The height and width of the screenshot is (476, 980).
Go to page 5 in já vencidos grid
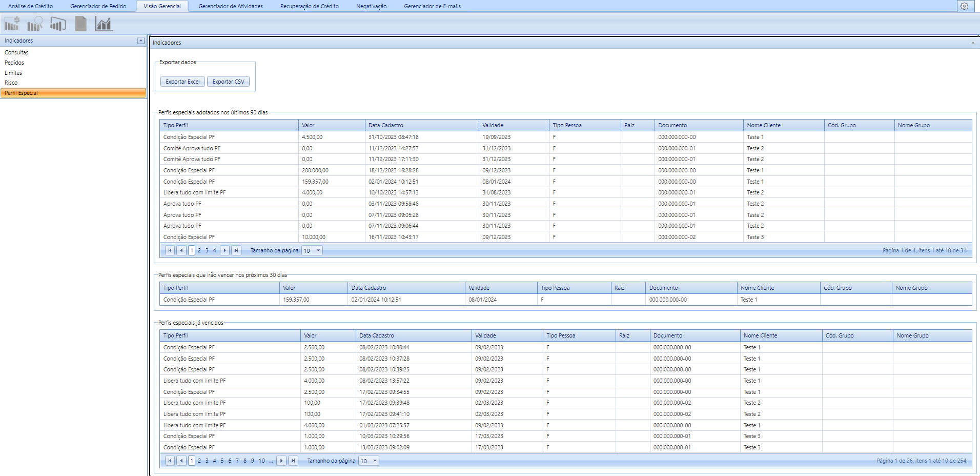[x=222, y=461]
